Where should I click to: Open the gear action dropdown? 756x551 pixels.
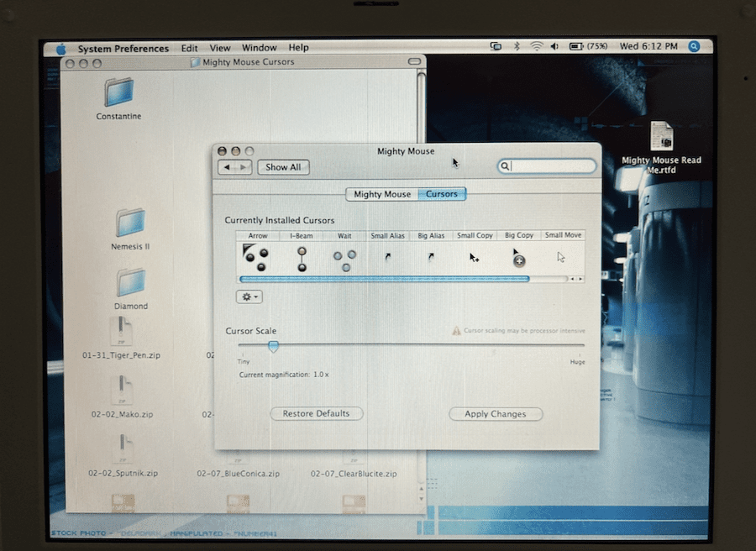click(249, 296)
